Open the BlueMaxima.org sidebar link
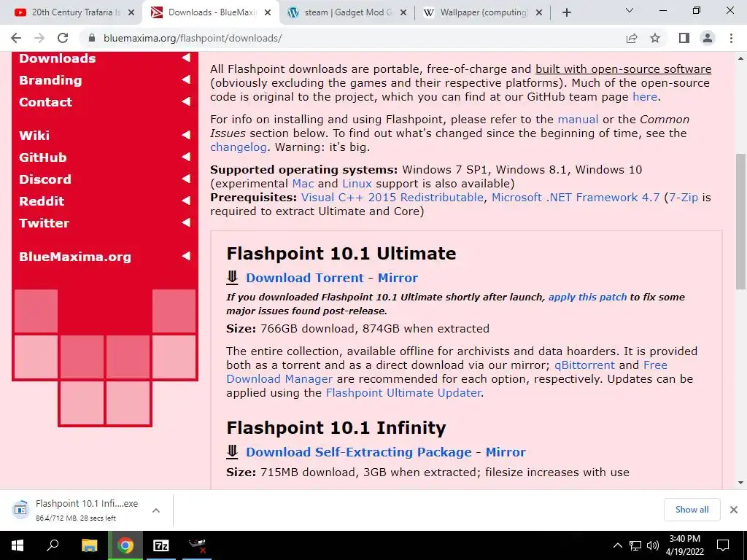747x560 pixels. click(x=75, y=257)
